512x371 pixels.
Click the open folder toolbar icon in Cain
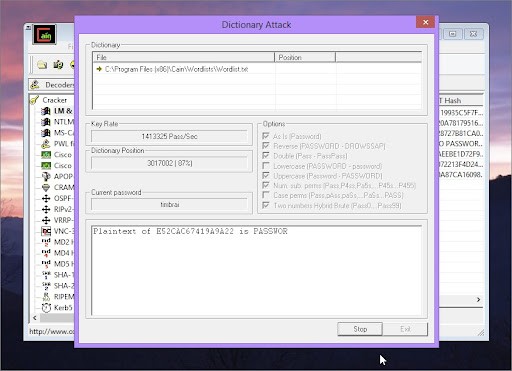42,65
